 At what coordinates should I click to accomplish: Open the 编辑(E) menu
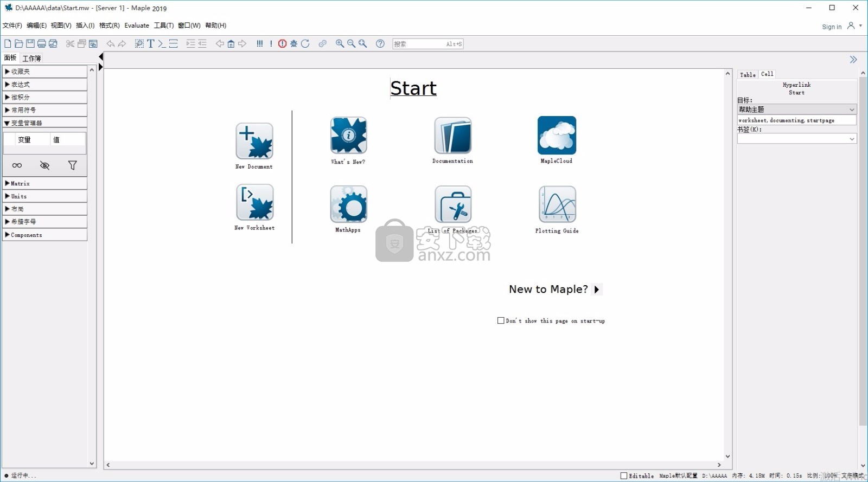tap(37, 25)
